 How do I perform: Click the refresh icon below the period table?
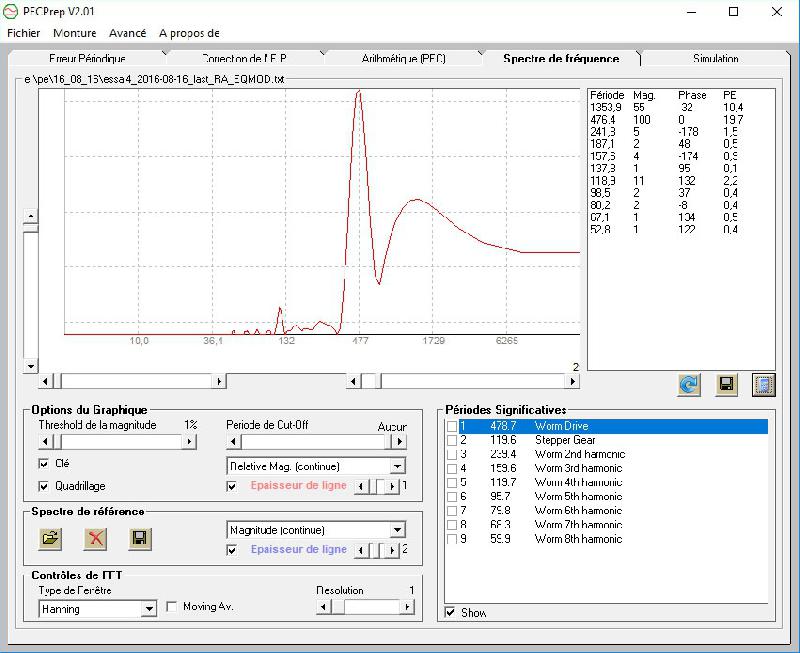[689, 385]
